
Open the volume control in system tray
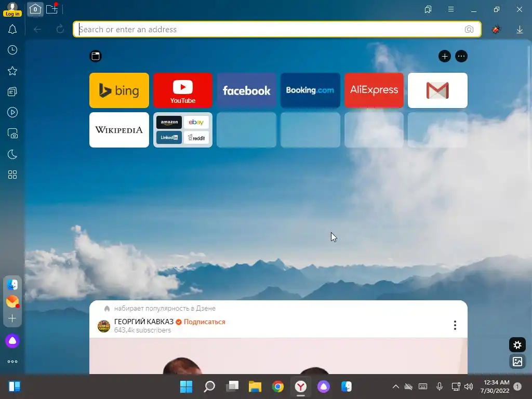[x=469, y=387]
